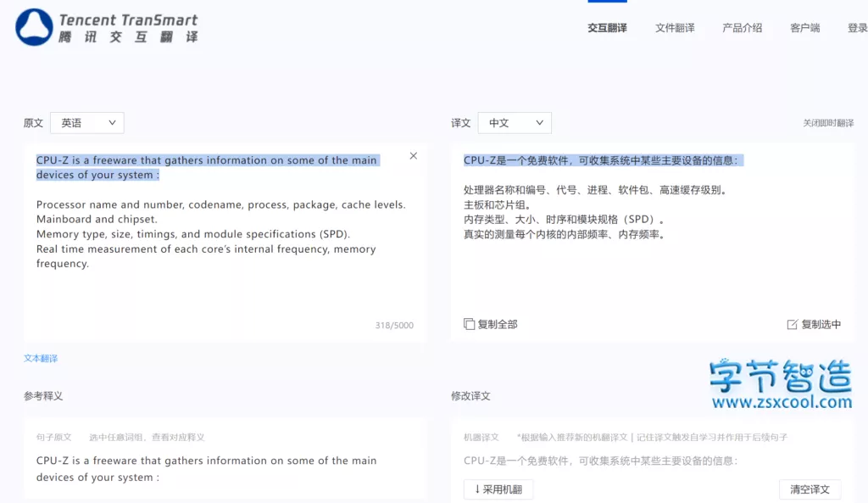Click the 译文 label

[x=460, y=123]
